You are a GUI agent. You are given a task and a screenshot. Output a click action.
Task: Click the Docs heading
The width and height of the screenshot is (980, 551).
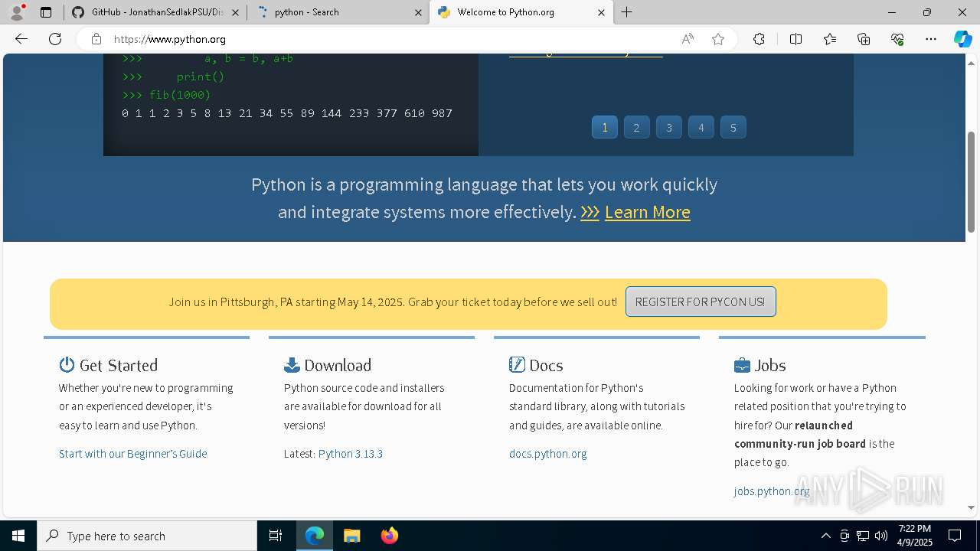[546, 365]
